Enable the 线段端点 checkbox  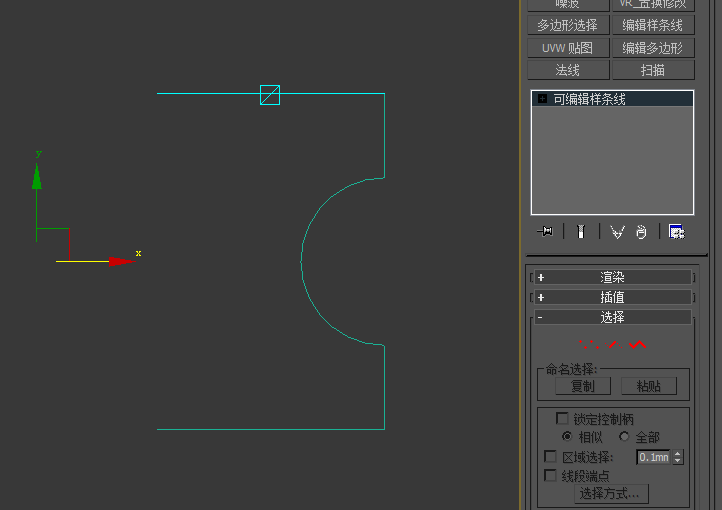(x=550, y=475)
